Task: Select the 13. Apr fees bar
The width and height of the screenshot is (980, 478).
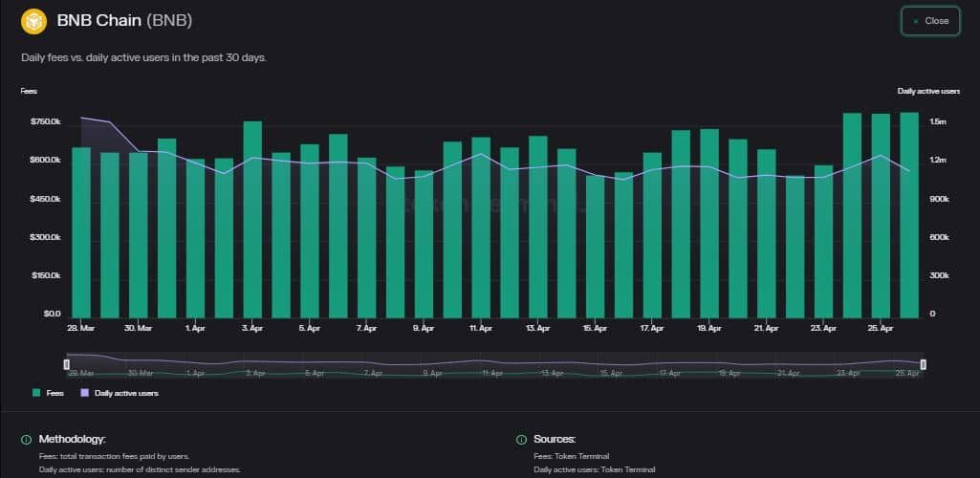Action: point(538,227)
